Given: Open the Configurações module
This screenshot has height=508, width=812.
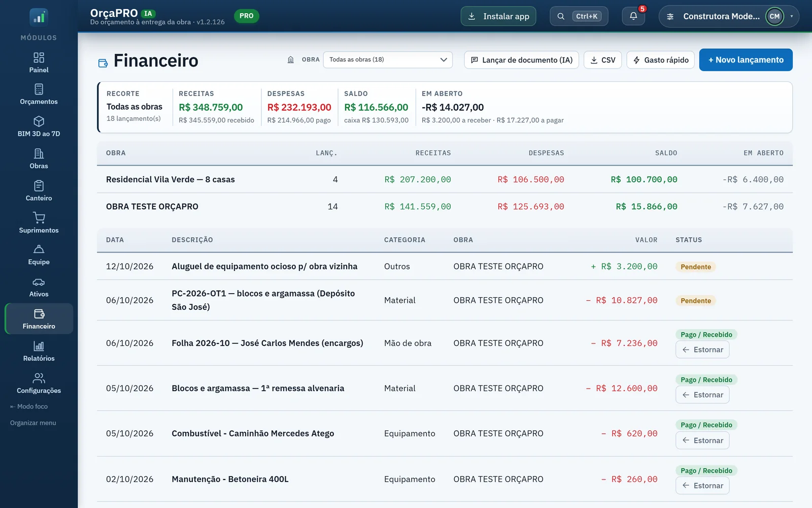Looking at the screenshot, I should click(x=39, y=383).
